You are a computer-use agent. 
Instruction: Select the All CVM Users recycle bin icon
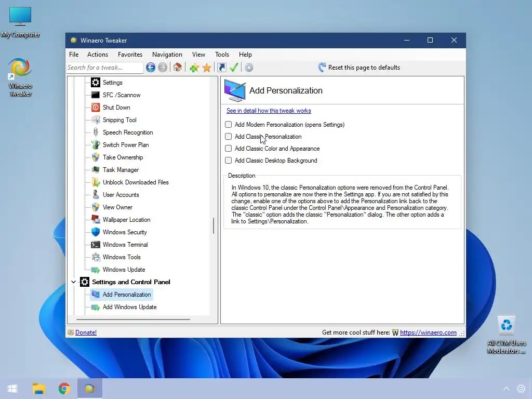[x=506, y=335]
